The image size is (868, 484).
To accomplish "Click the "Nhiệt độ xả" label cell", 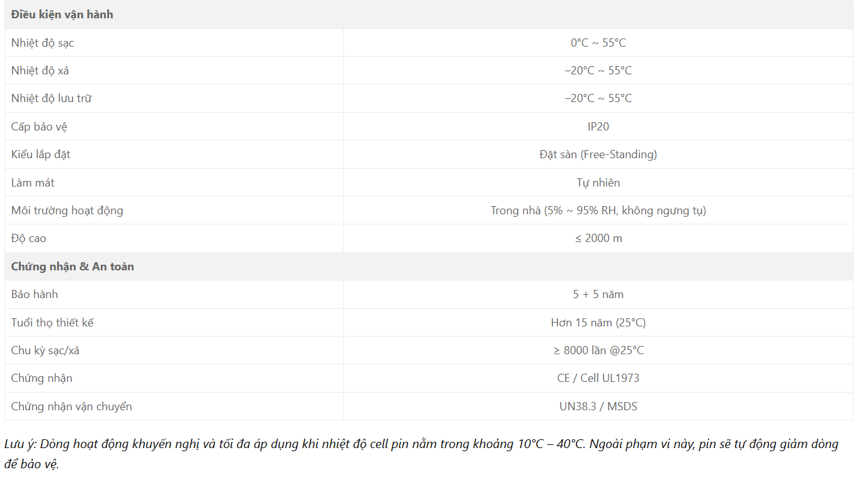I will pyautogui.click(x=40, y=71).
